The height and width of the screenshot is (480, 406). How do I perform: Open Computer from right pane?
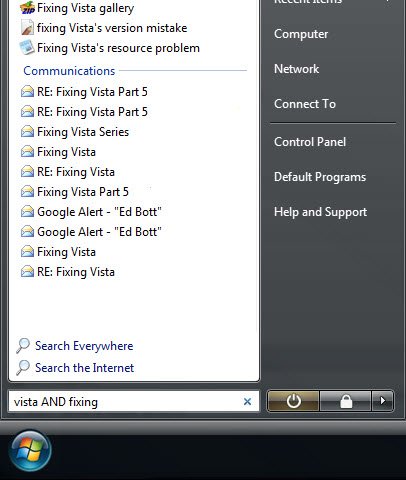301,34
